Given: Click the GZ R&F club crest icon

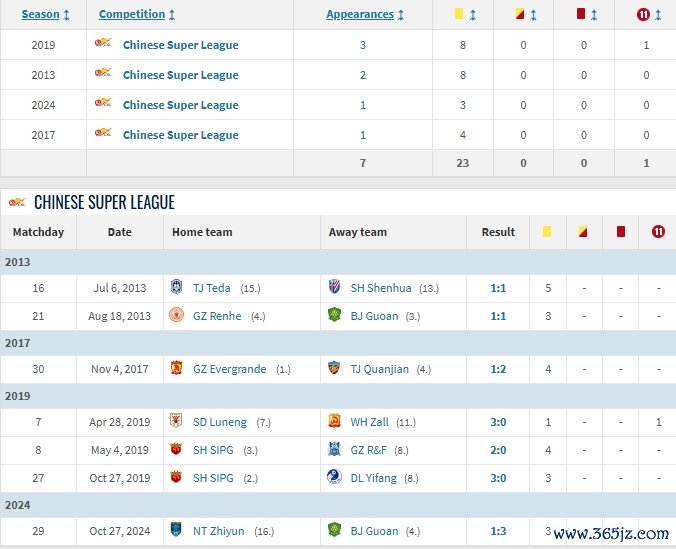Looking at the screenshot, I should tap(334, 450).
